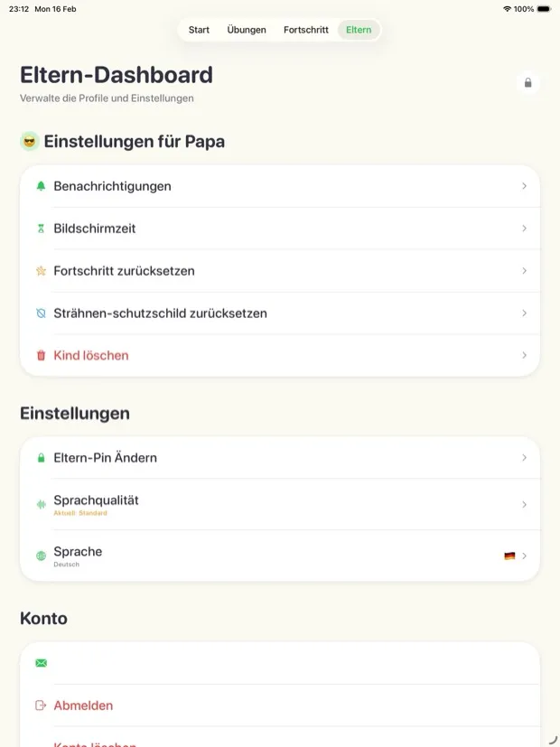The width and height of the screenshot is (560, 747).
Task: Expand the Sprachqualität settings chevron
Action: click(525, 504)
